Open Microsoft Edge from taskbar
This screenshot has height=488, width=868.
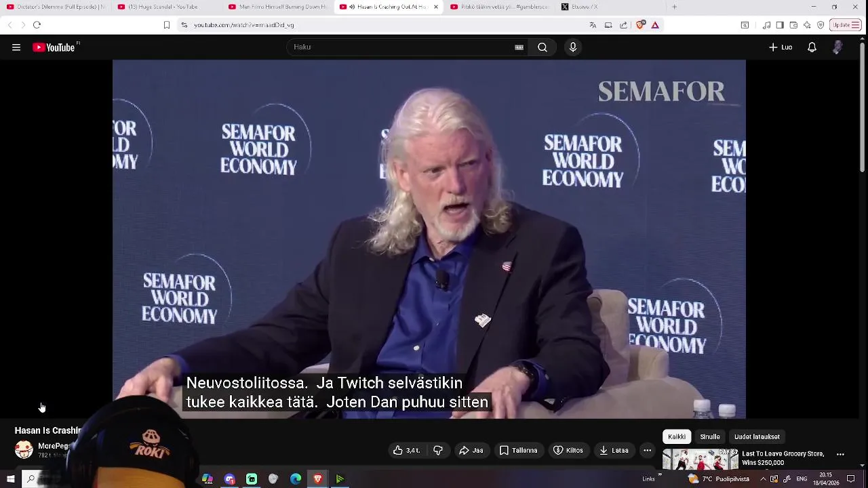click(x=296, y=479)
